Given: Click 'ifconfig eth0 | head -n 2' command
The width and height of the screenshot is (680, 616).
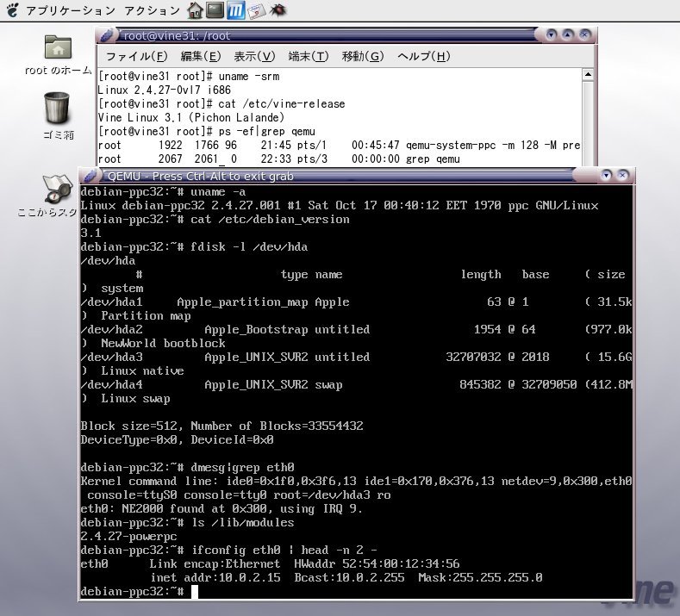Looking at the screenshot, I should [x=284, y=551].
